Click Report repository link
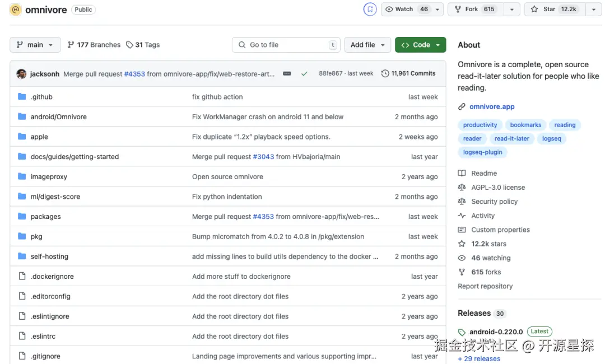Viewport: 605px width, 364px height. point(485,286)
